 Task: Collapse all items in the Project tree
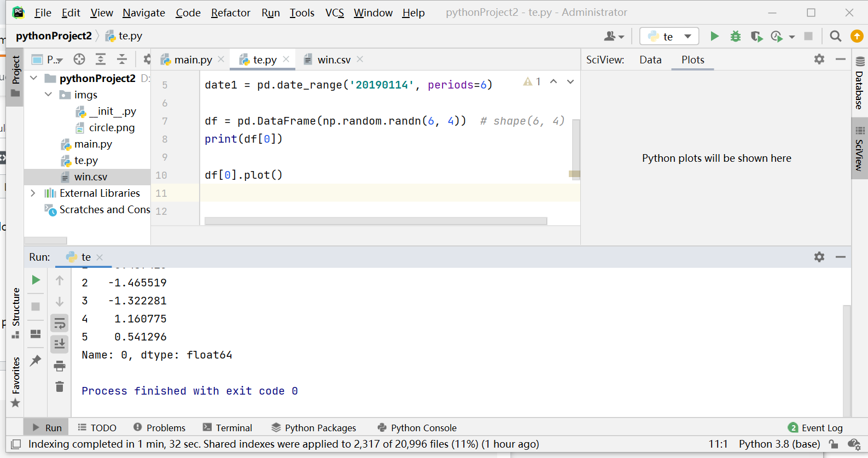[122, 59]
